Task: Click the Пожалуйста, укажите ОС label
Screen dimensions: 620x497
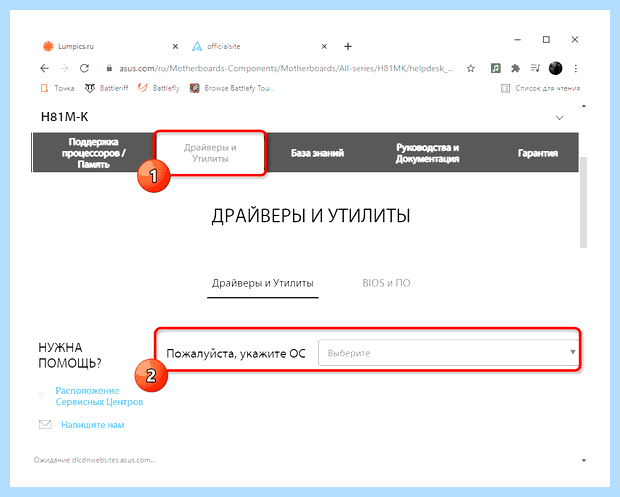Action: (236, 353)
